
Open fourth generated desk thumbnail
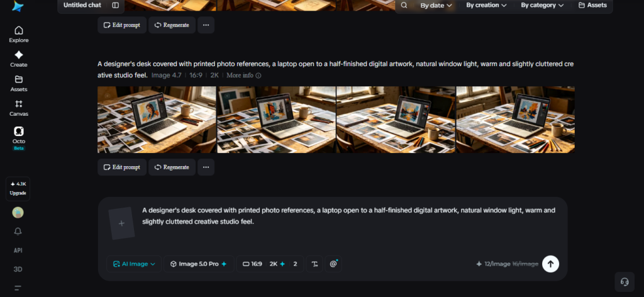point(516,120)
